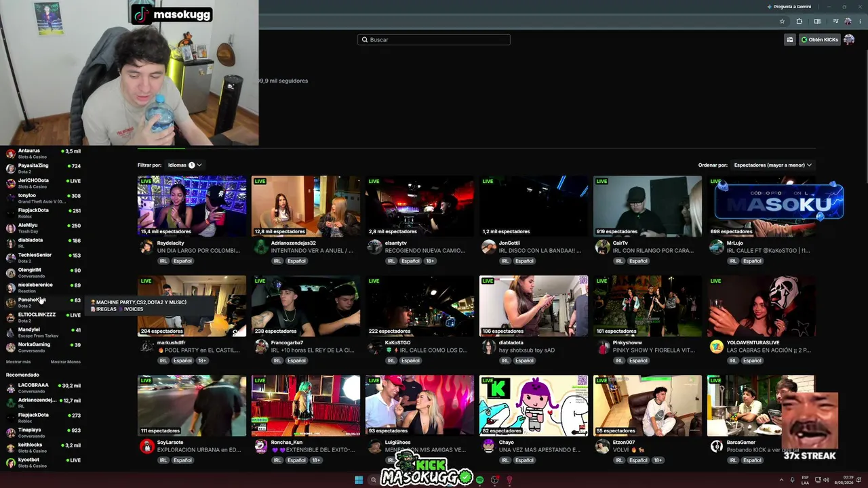Viewport: 868px width, 488px height.
Task: Select nicoleberenice Reaction channel
Action: click(x=43, y=287)
